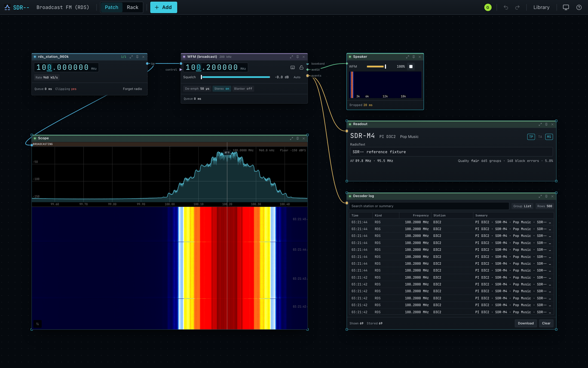This screenshot has width=588, height=368.
Task: Toggle the frequency lock icon in WFM node
Action: [301, 67]
